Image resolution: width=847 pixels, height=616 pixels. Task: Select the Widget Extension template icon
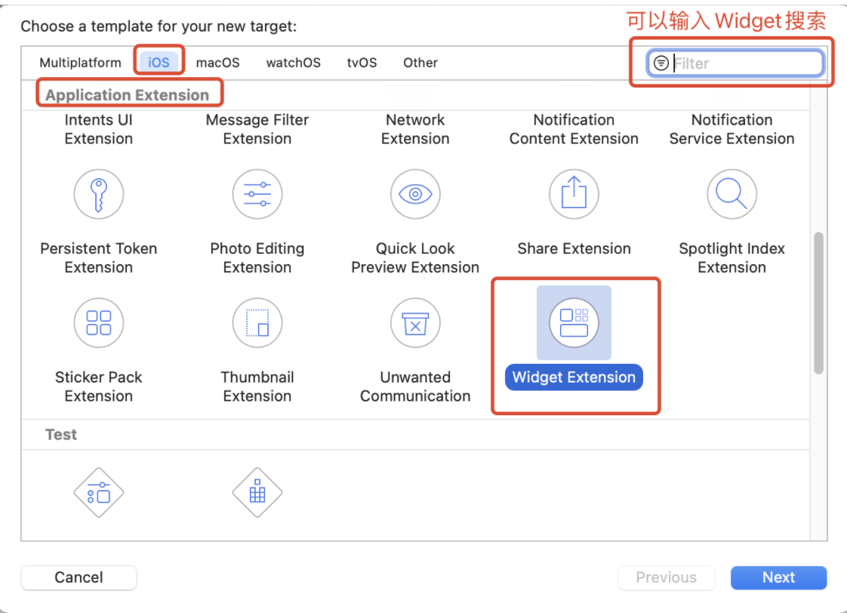point(574,323)
